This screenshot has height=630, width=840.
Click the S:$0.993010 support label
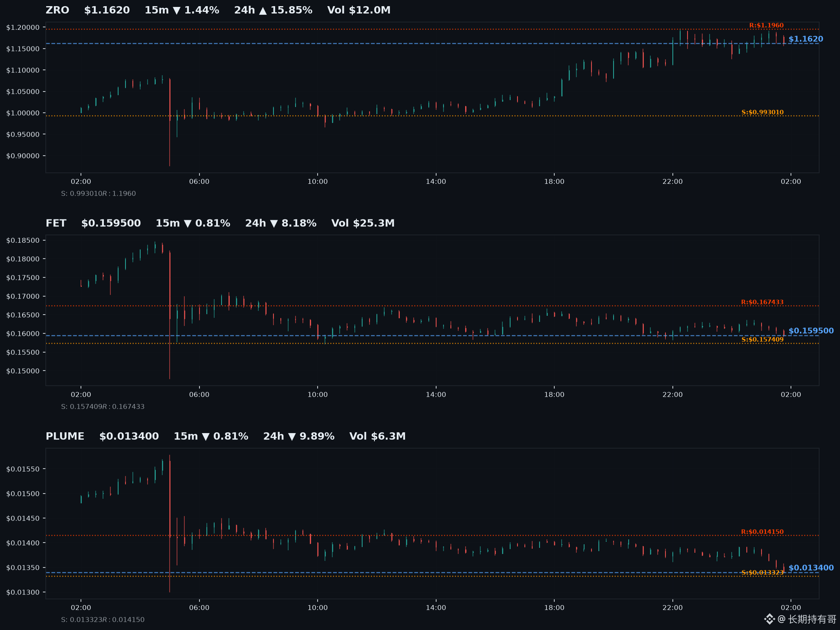tap(763, 112)
